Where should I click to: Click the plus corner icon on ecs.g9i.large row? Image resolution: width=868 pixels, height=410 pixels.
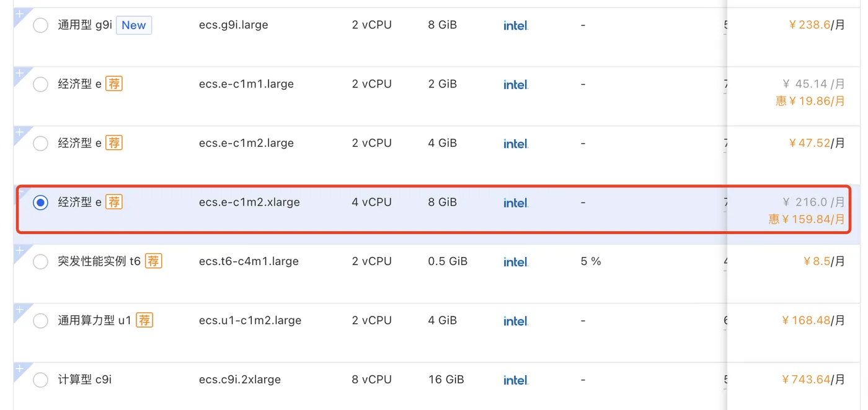[x=20, y=14]
